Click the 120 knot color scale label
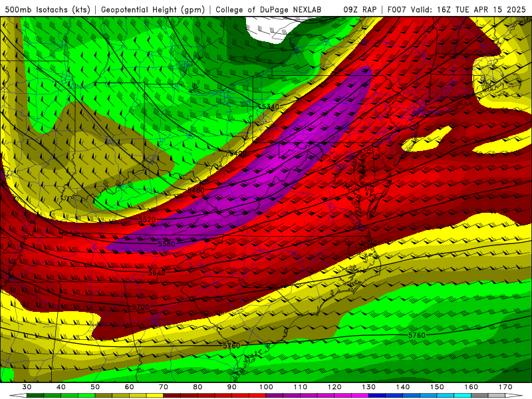 334,387
